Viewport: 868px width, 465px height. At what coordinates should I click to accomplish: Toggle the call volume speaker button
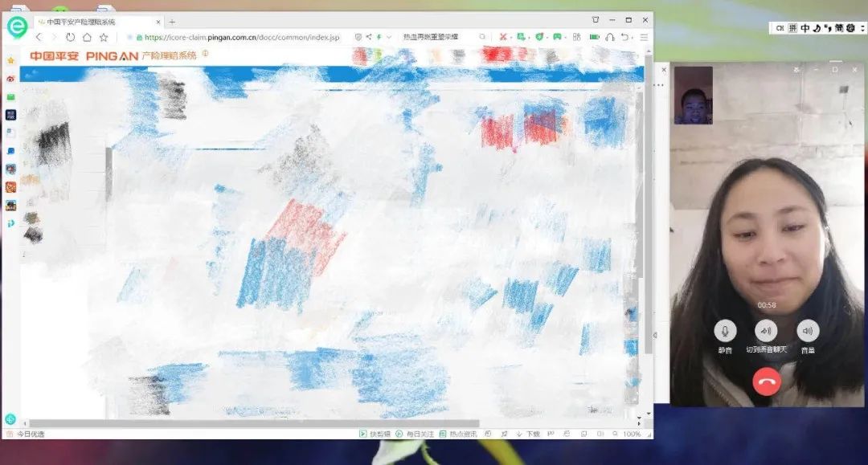pyautogui.click(x=808, y=330)
